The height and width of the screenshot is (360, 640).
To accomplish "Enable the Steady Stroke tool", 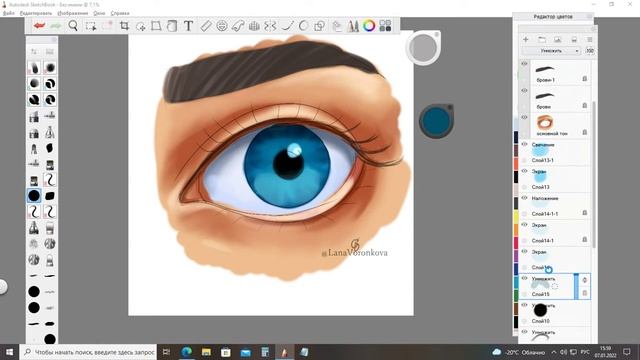I will (287, 26).
